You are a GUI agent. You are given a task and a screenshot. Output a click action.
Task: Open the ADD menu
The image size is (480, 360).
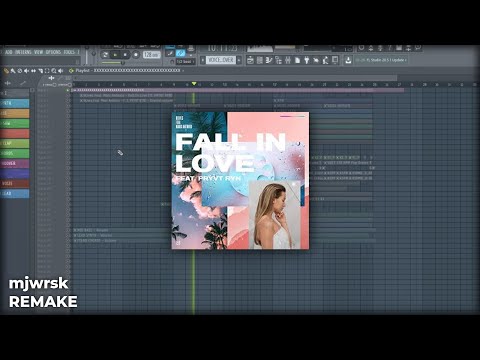(9, 52)
